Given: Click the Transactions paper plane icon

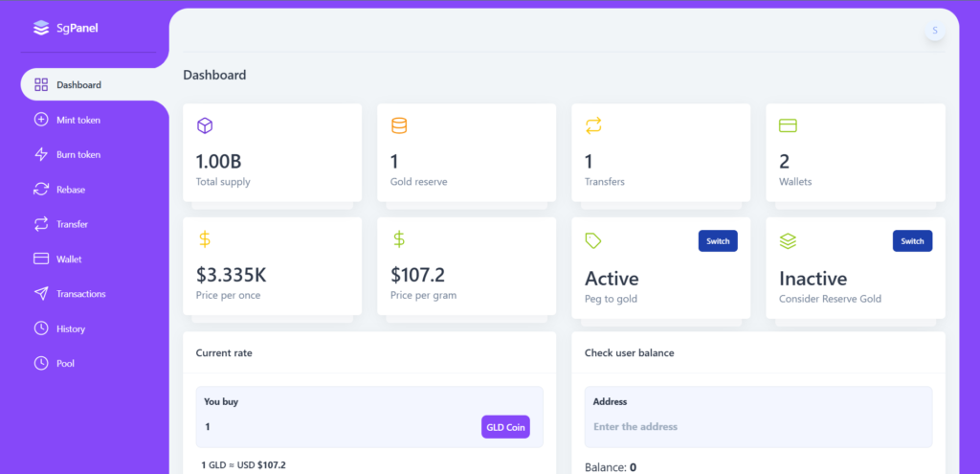Looking at the screenshot, I should [41, 294].
